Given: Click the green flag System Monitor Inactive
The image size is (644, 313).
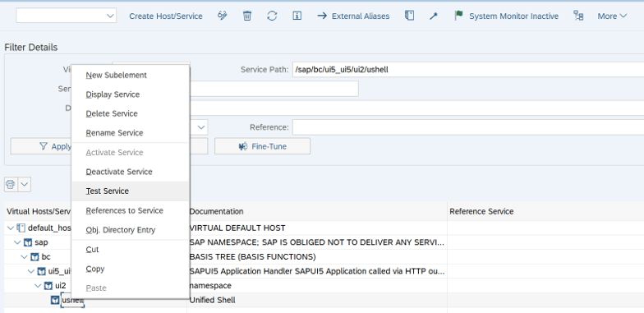Looking at the screenshot, I should pyautogui.click(x=506, y=16).
